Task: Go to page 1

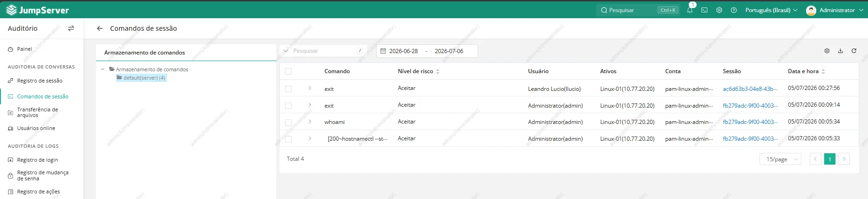Action: tap(830, 159)
